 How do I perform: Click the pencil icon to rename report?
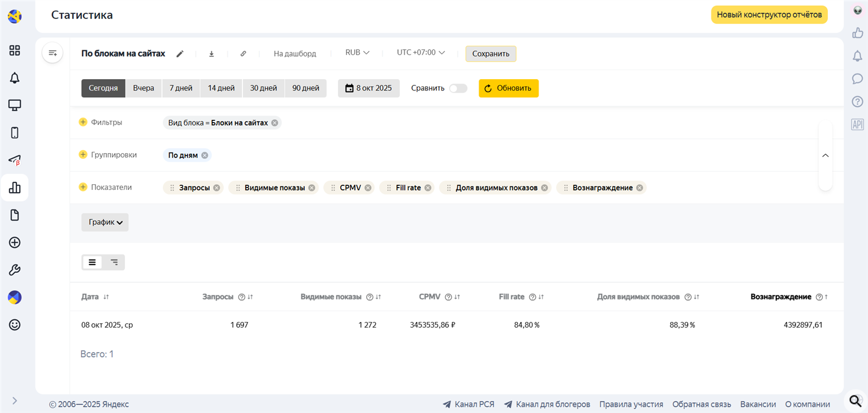point(180,54)
